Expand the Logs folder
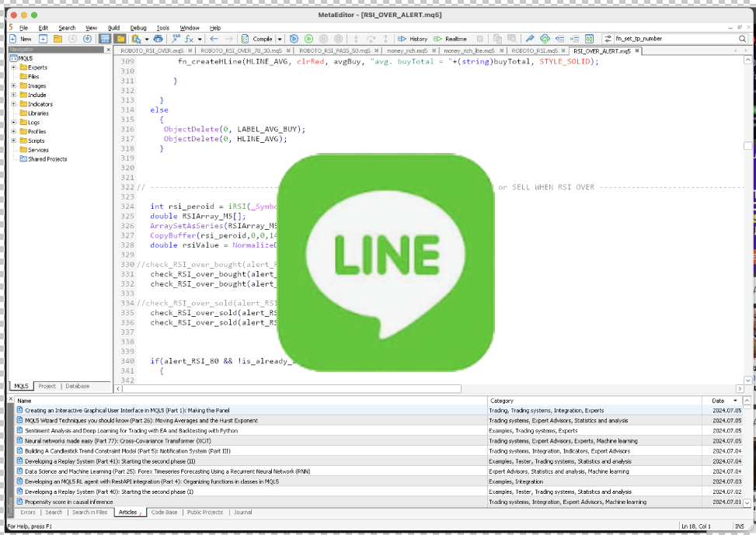756x535 pixels. tap(13, 123)
